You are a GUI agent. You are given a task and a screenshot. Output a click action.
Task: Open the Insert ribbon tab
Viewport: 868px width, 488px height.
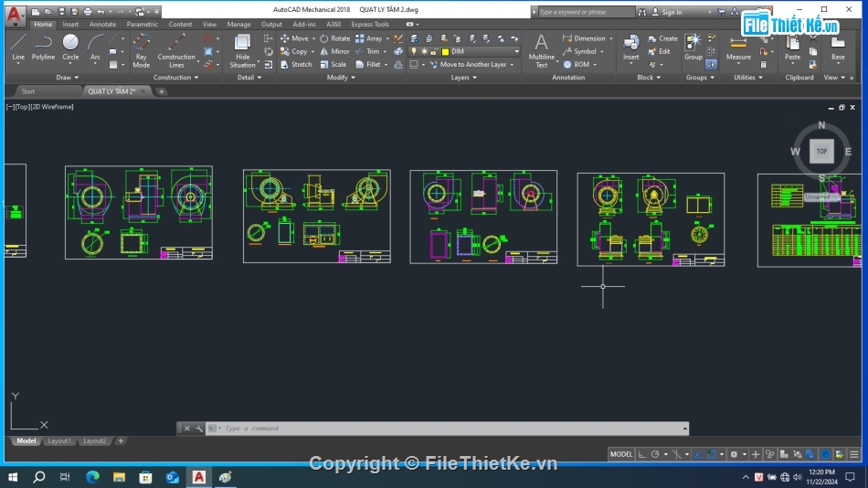tap(70, 25)
